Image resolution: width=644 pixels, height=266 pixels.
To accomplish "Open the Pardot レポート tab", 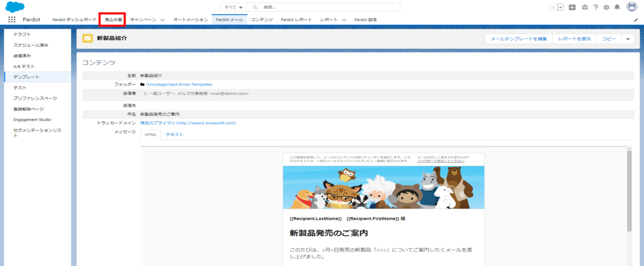I will 296,19.
